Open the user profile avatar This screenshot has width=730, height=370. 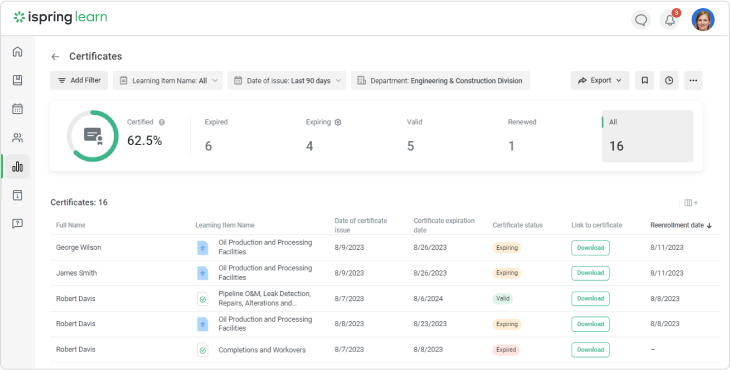click(x=703, y=20)
